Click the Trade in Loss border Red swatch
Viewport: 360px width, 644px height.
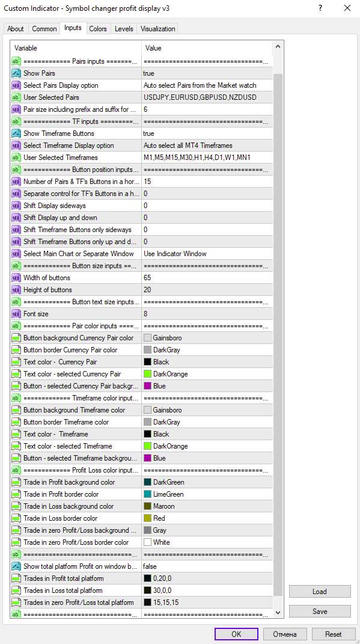click(148, 518)
